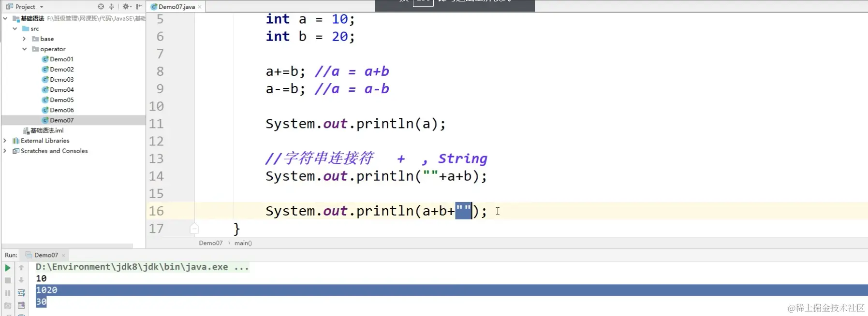Viewport: 868px width, 316px height.
Task: Click the 字符串连接符 comment on line 13
Action: click(x=376, y=158)
